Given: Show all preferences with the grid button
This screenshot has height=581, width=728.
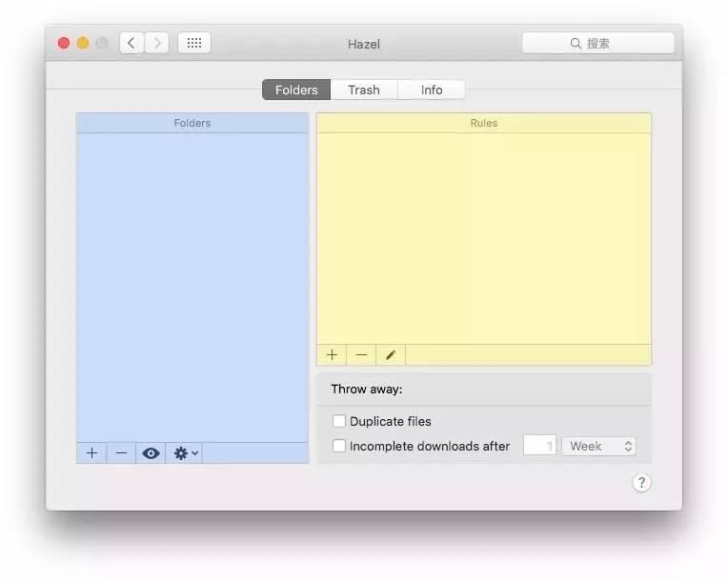Looking at the screenshot, I should pos(193,43).
